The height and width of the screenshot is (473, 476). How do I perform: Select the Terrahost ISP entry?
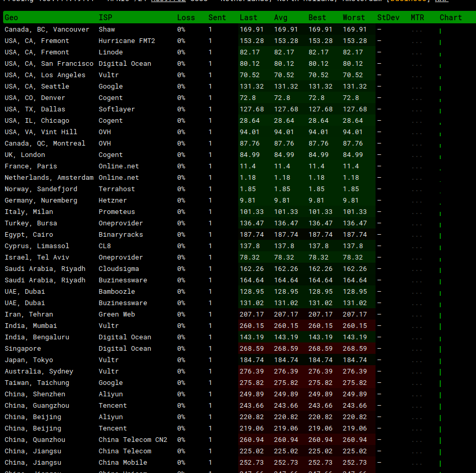[117, 189]
